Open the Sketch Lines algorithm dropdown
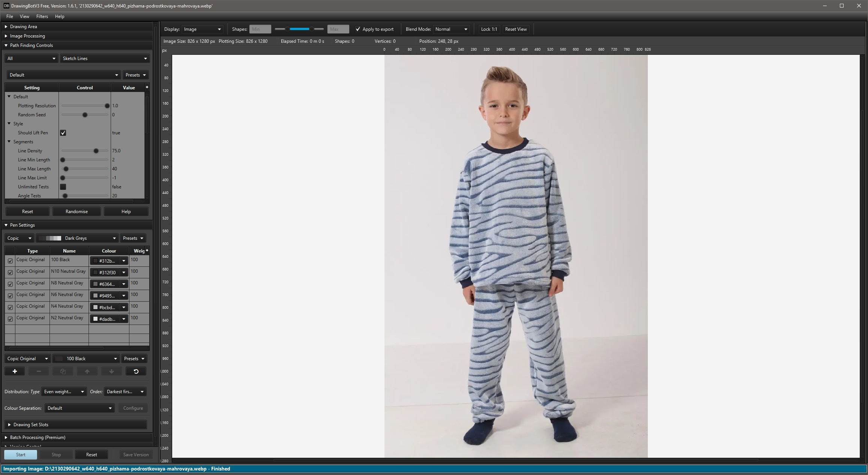868x475 pixels. coord(105,59)
